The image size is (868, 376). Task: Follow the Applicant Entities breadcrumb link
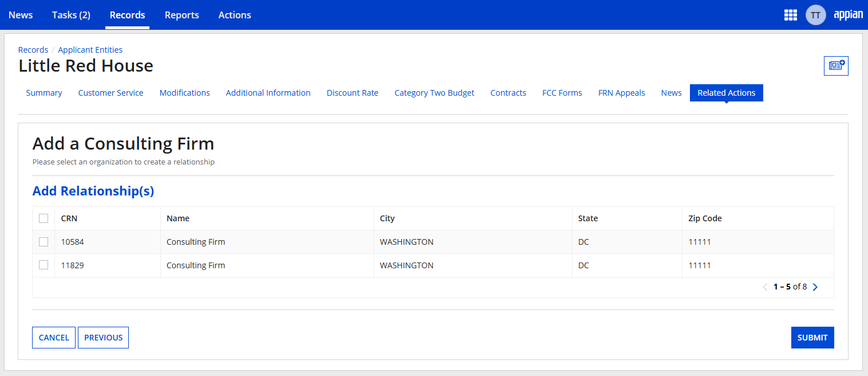(90, 50)
